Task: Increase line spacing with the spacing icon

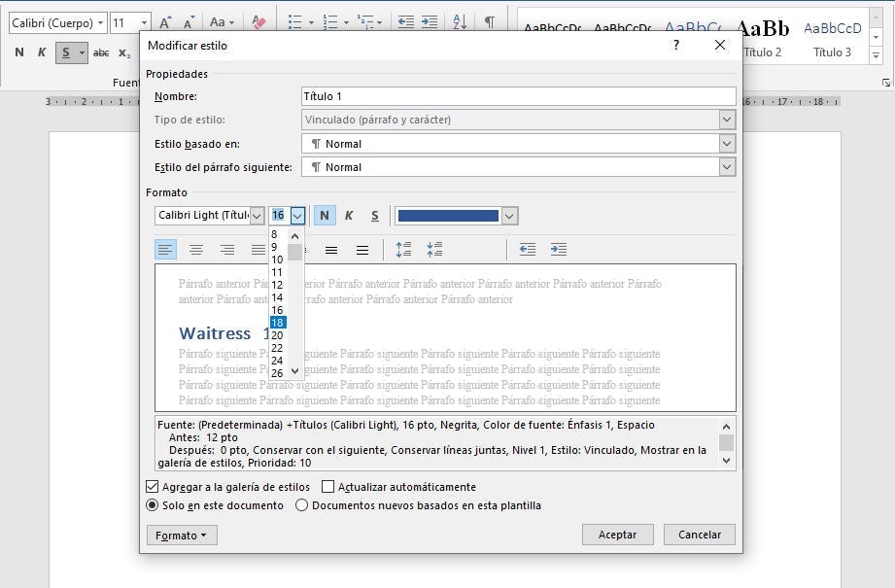Action: (403, 250)
